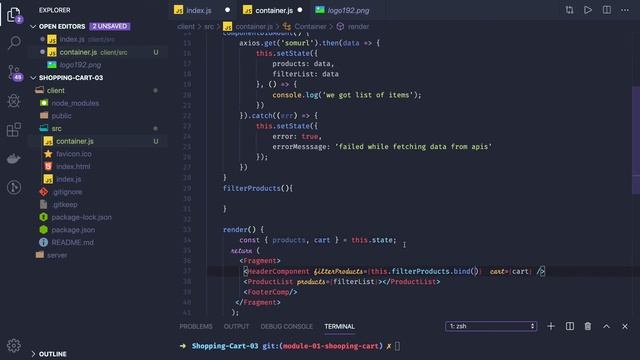The height and width of the screenshot is (360, 640).
Task: Open the Explorer view in the activity bar
Action: coord(14,15)
